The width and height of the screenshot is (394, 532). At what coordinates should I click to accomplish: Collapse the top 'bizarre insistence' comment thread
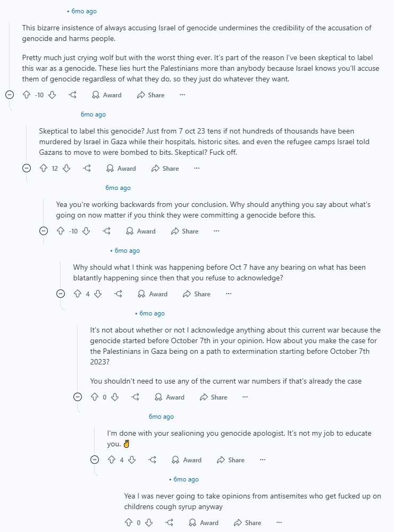pyautogui.click(x=10, y=95)
